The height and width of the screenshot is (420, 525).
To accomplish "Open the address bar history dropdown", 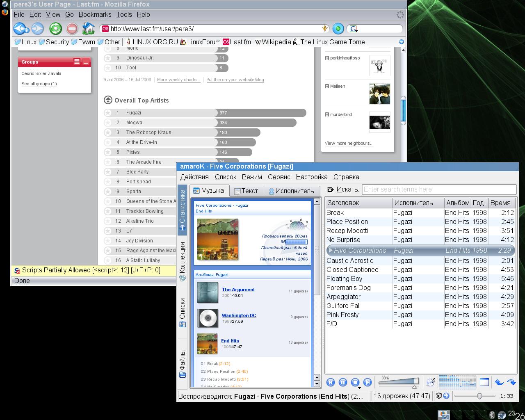I will tap(324, 29).
